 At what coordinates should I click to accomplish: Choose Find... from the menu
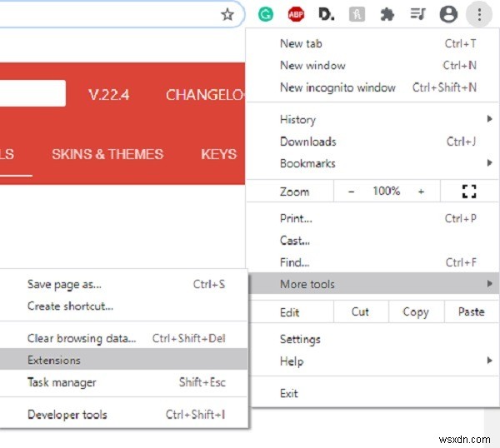372,262
